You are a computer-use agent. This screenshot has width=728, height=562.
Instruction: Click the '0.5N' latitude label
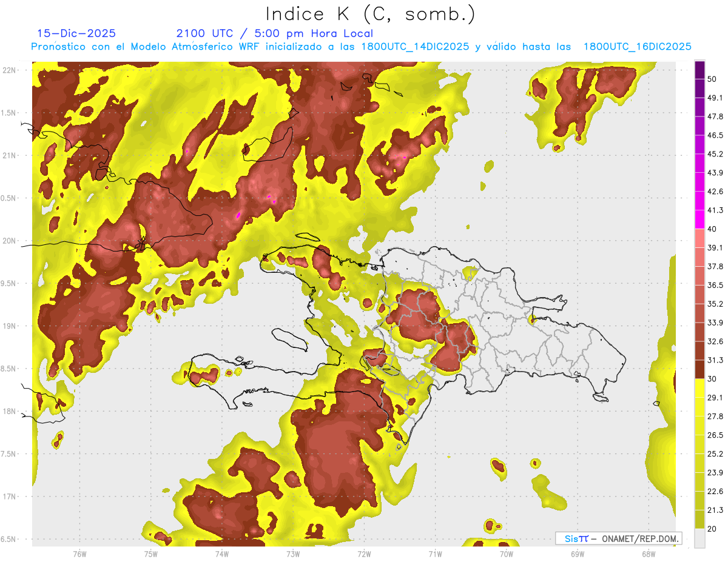(8, 198)
